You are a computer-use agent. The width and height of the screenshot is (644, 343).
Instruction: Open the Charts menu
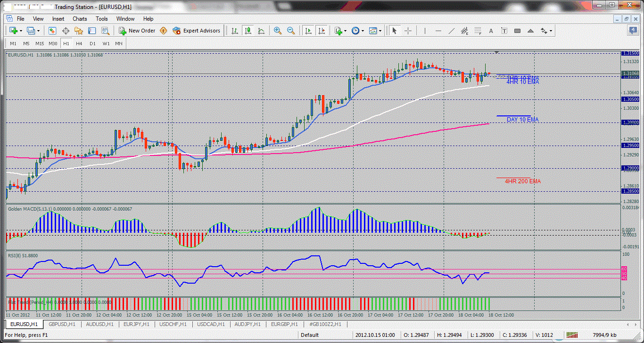(80, 19)
